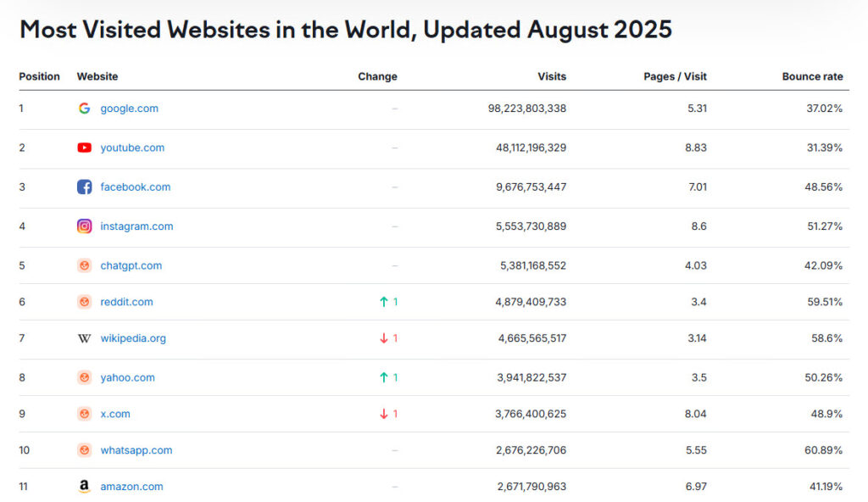Click bounce rate 58.6%
Image resolution: width=868 pixels, height=502 pixels.
point(827,338)
